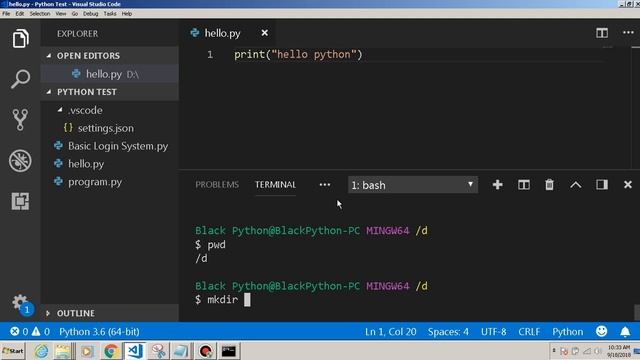Click the code on line 1 of the editor

[298, 54]
